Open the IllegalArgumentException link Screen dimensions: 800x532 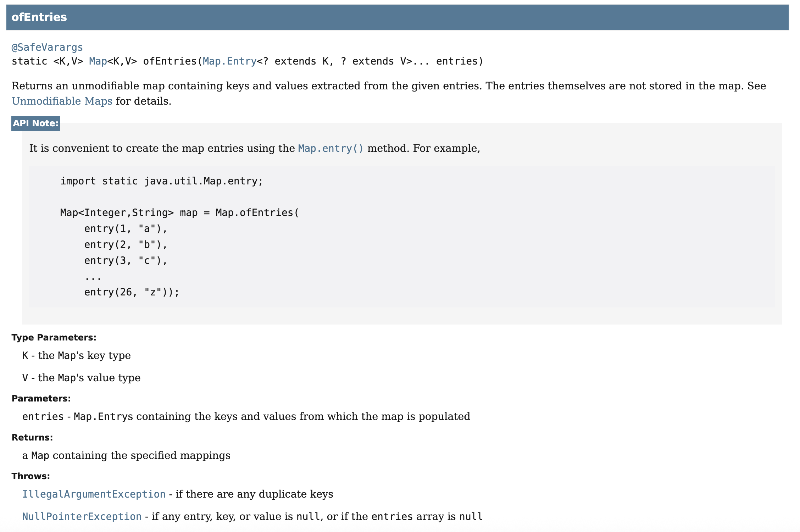pyautogui.click(x=94, y=494)
